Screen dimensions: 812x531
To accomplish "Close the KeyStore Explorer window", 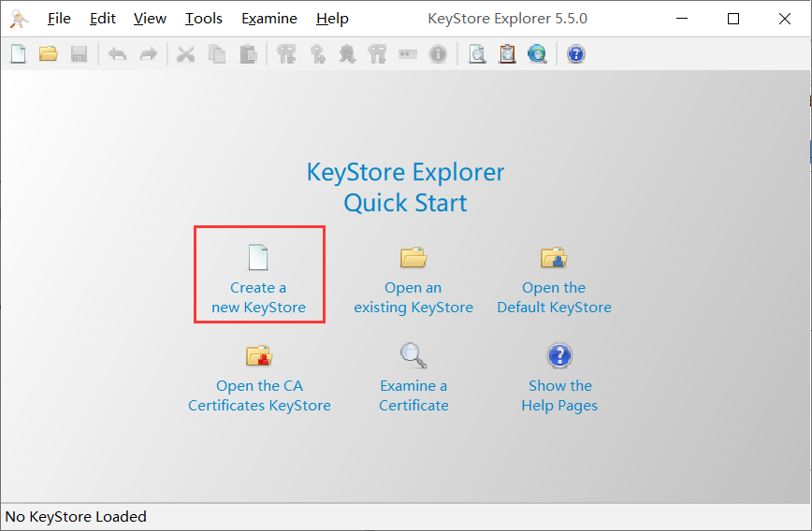I will [x=785, y=19].
